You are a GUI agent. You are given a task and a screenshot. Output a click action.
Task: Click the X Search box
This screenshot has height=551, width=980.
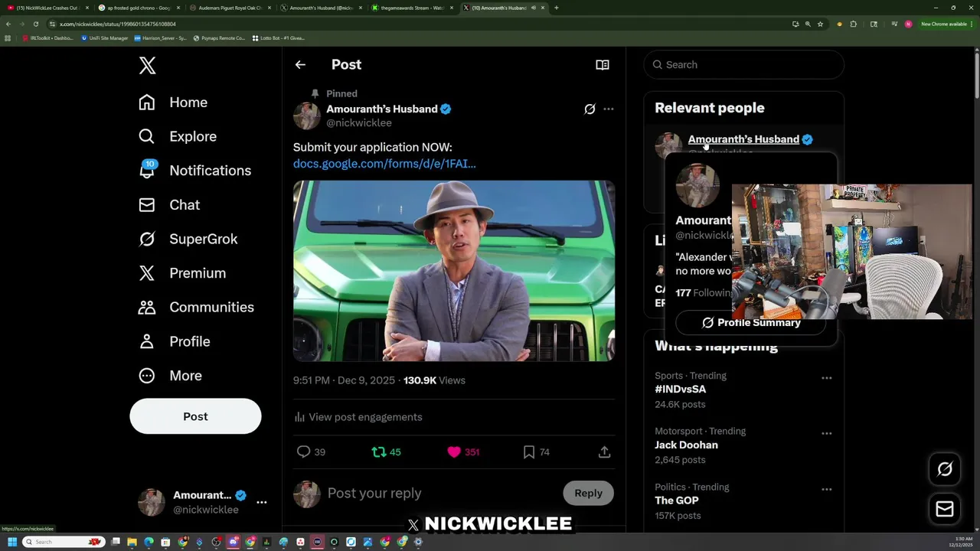[x=744, y=65]
